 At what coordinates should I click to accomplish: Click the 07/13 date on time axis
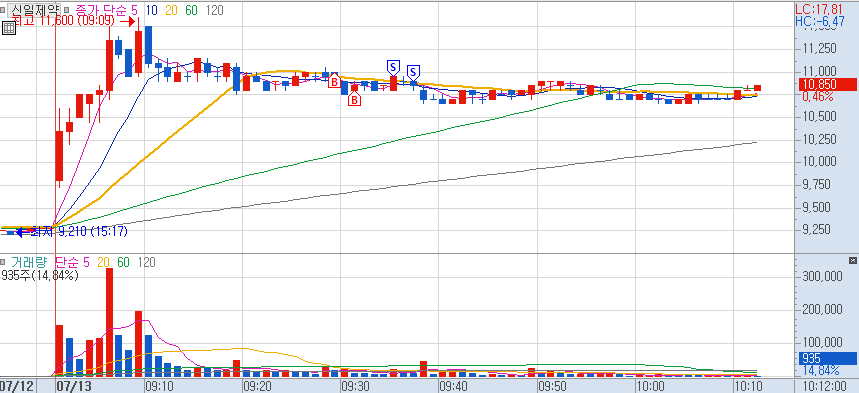[75, 386]
